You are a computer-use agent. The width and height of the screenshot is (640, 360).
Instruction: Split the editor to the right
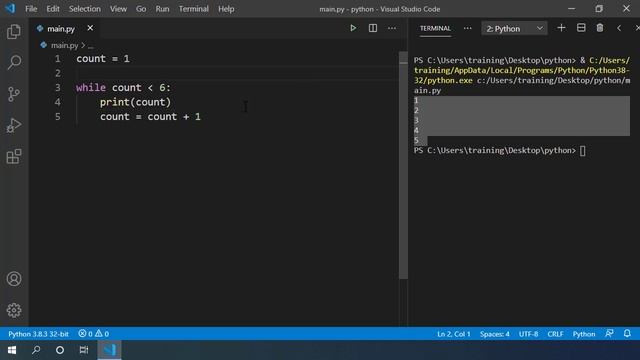click(373, 28)
